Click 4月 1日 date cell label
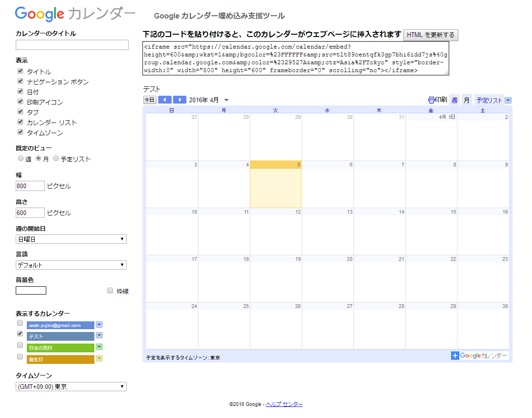Viewport: 532px width, 418px height. [447, 117]
